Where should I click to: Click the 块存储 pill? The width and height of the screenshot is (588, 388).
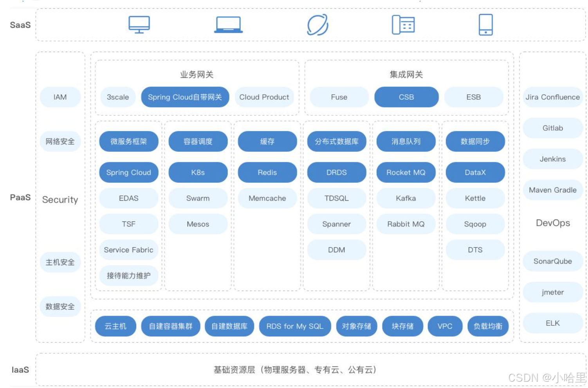point(403,326)
